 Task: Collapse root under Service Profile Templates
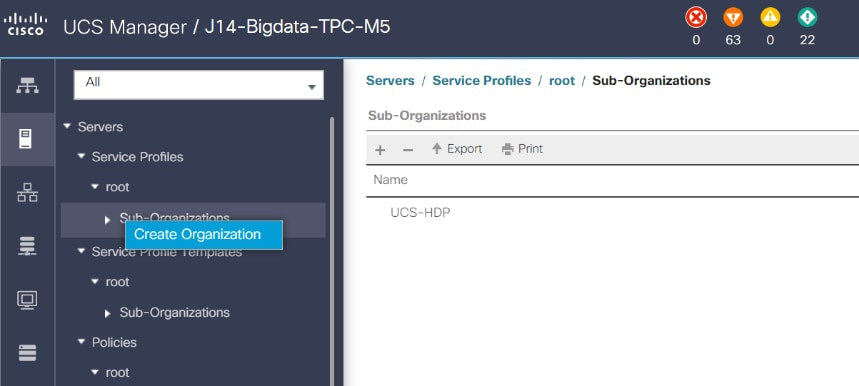(95, 281)
